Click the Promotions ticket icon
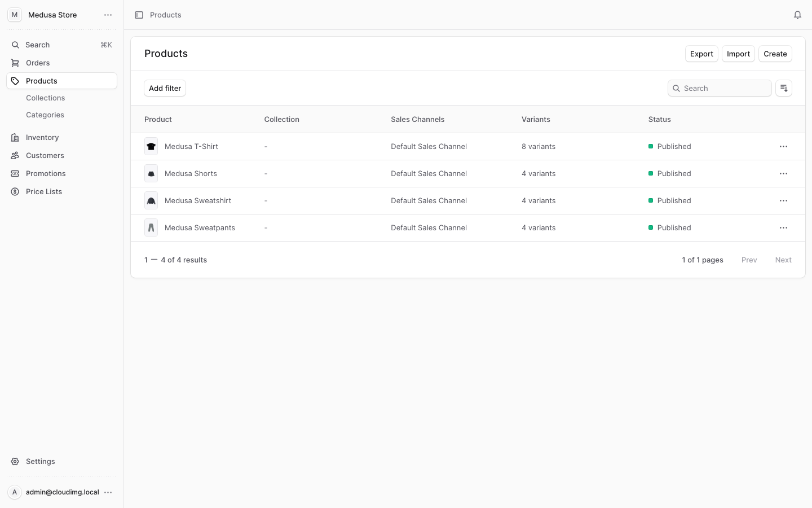 click(15, 173)
